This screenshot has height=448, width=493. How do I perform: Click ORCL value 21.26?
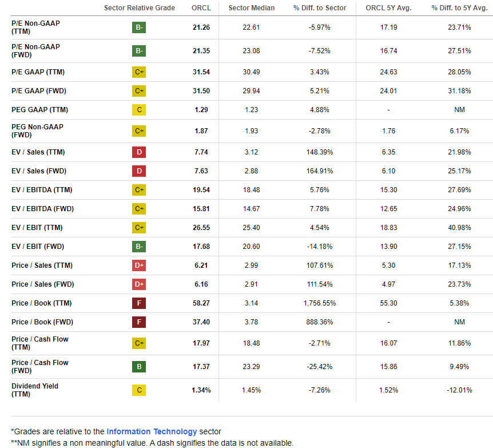[x=201, y=27]
